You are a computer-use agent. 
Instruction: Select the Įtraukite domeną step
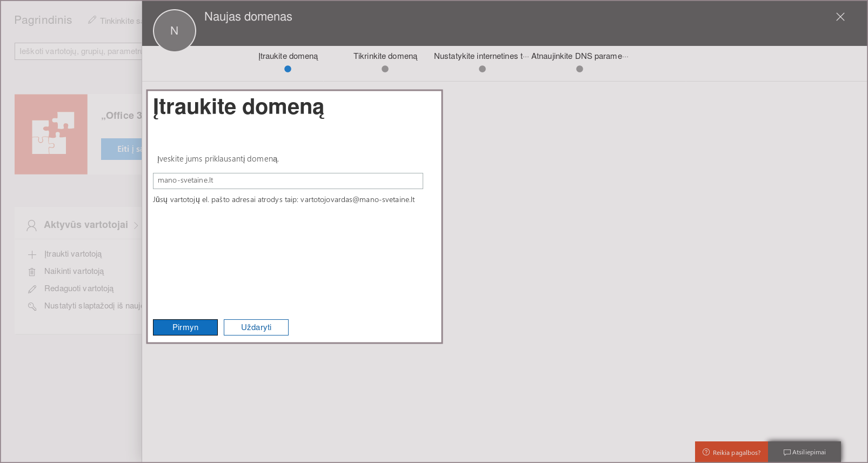288,69
